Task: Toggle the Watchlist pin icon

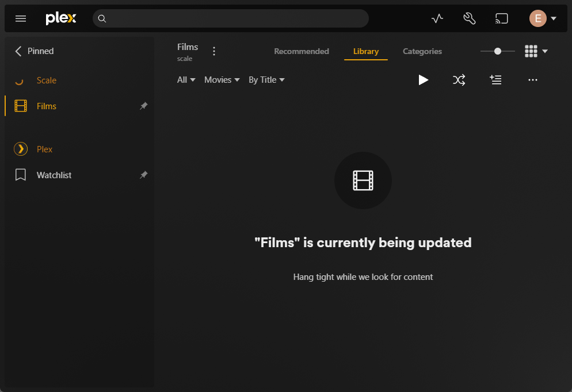Action: pos(144,175)
